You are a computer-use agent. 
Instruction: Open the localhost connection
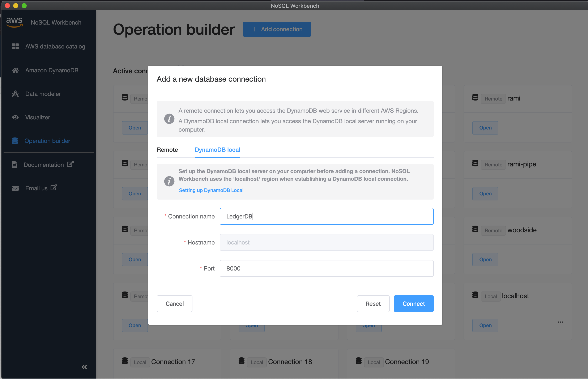(485, 325)
